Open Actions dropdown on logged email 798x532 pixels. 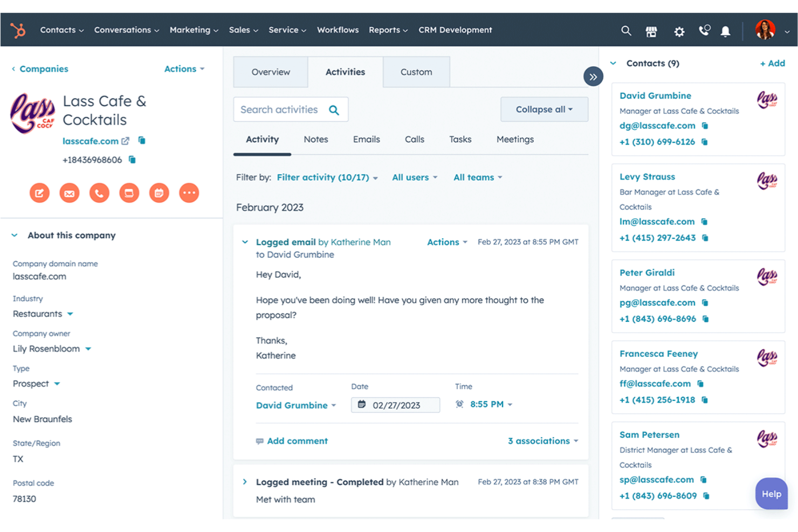pos(447,243)
